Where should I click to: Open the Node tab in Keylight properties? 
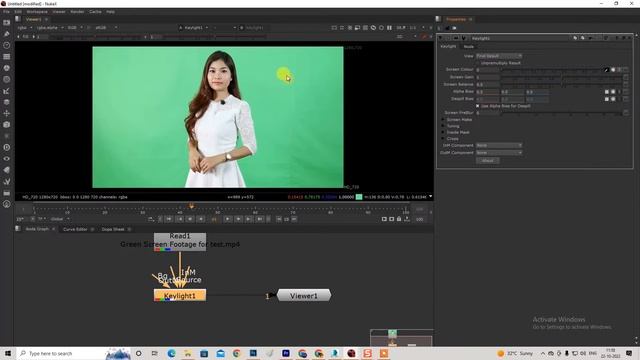point(469,47)
